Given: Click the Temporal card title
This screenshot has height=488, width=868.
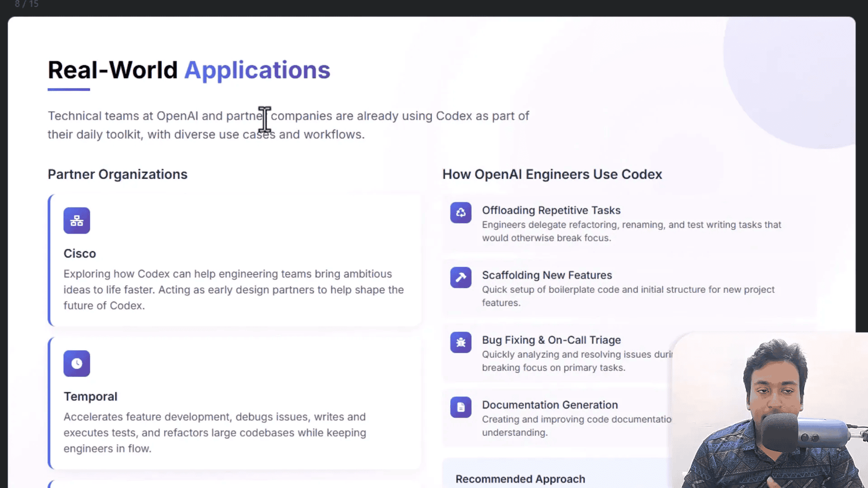Looking at the screenshot, I should tap(90, 396).
